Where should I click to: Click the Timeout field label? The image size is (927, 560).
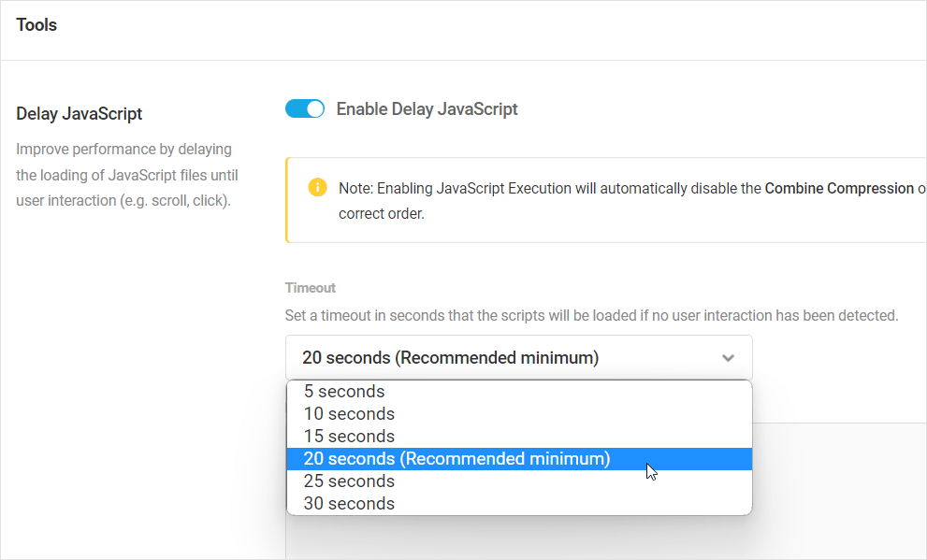point(310,288)
